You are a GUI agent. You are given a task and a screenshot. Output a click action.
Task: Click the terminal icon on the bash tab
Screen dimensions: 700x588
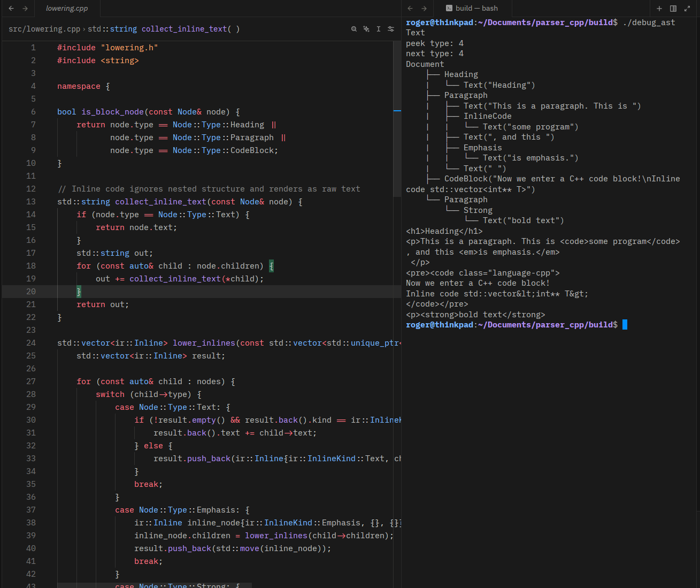coord(449,9)
